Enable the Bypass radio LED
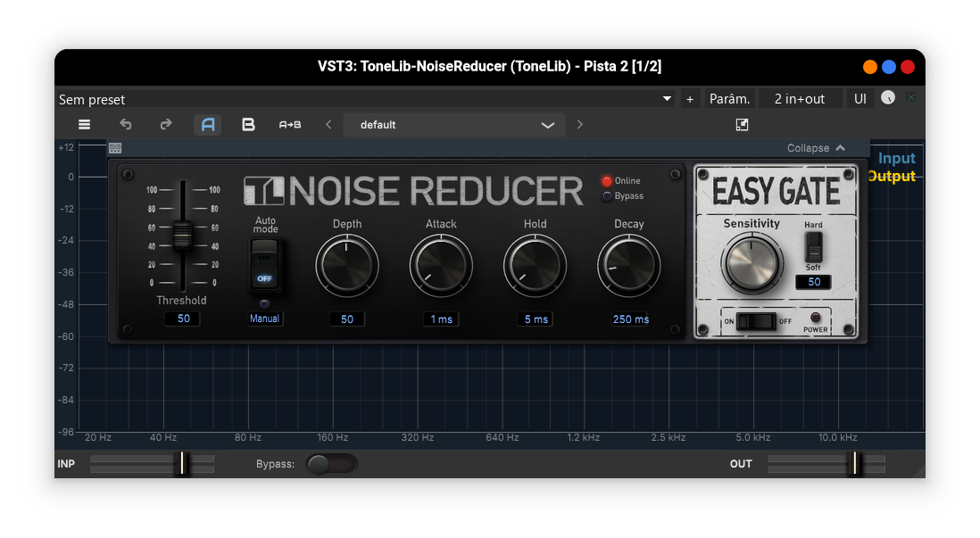This screenshot has height=538, width=980. coord(608,196)
